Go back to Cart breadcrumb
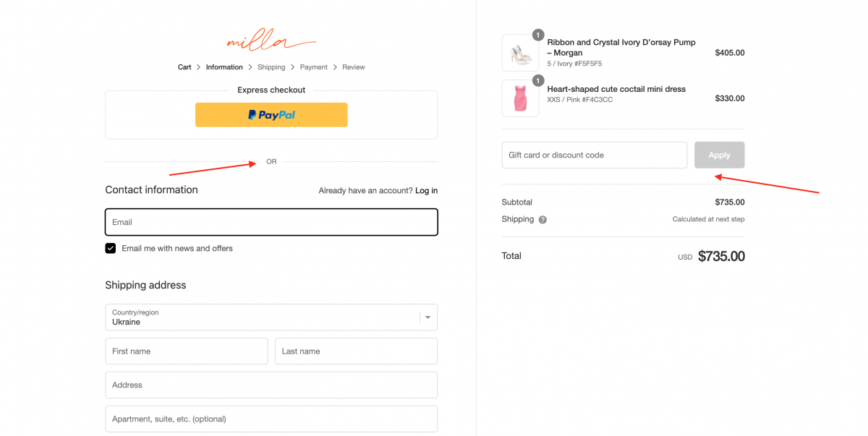The image size is (868, 436). click(184, 67)
